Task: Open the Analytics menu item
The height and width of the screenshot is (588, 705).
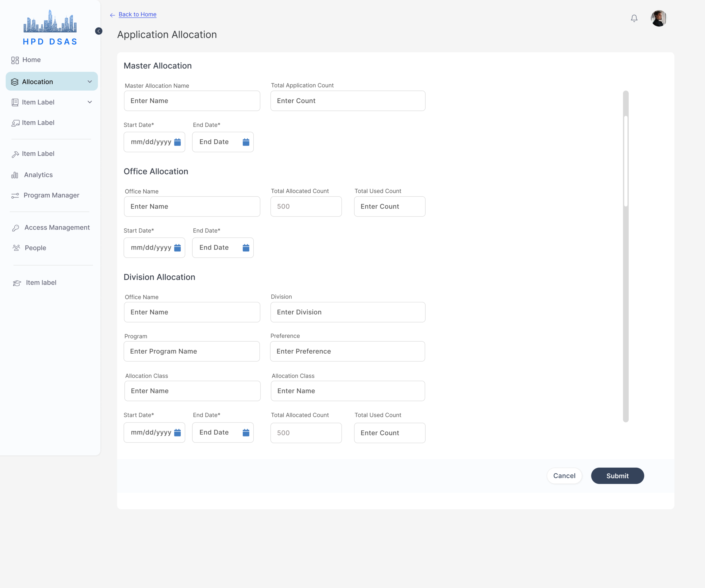Action: [x=38, y=175]
